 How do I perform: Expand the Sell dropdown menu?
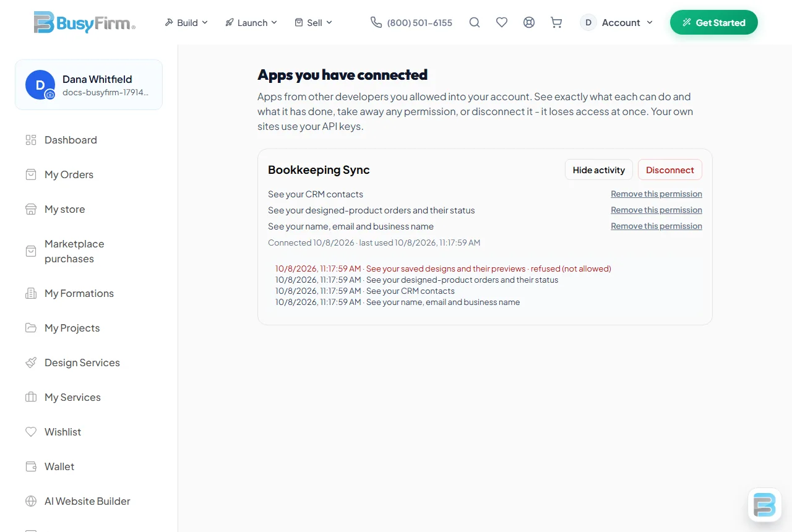(314, 22)
